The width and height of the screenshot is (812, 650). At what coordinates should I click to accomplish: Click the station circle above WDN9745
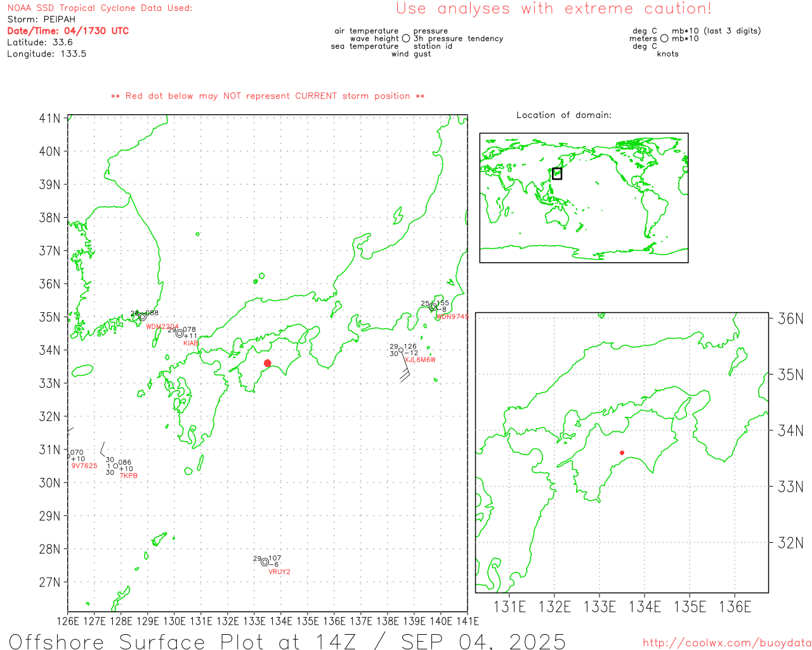(433, 307)
